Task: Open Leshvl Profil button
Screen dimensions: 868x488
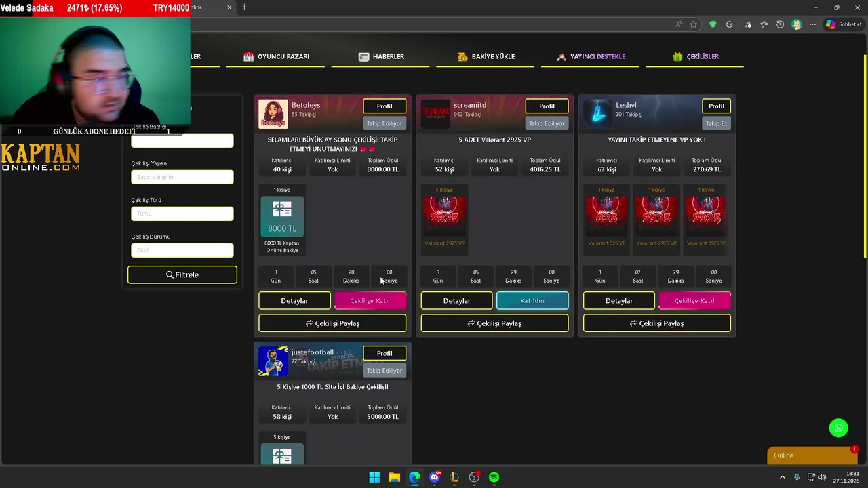Action: pos(716,106)
